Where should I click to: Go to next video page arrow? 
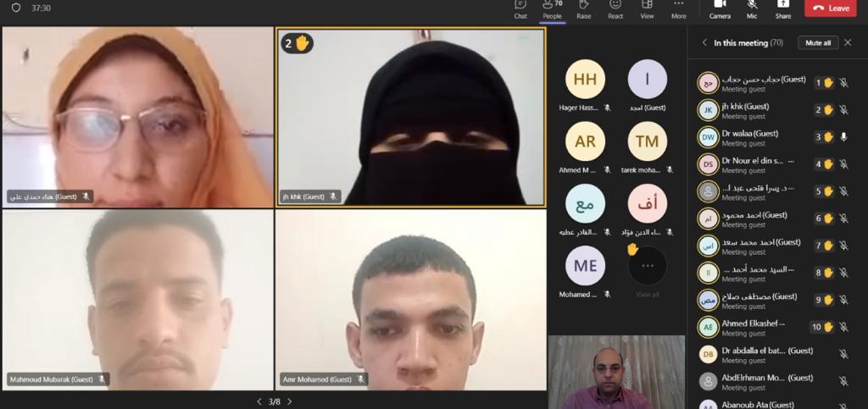pos(289,401)
